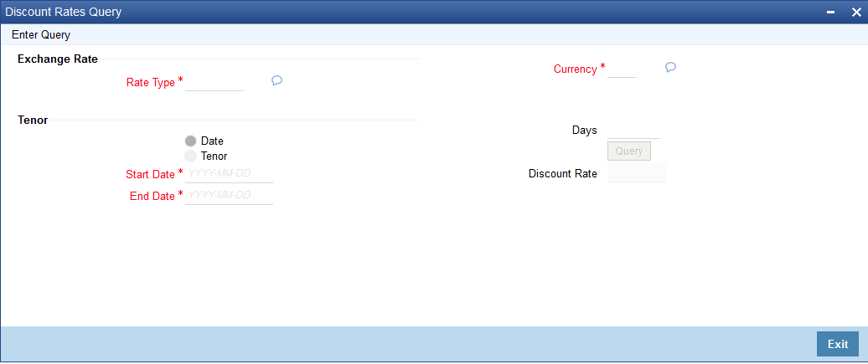Focus the Days input field
Screen dimensions: 868x364
pyautogui.click(x=634, y=130)
